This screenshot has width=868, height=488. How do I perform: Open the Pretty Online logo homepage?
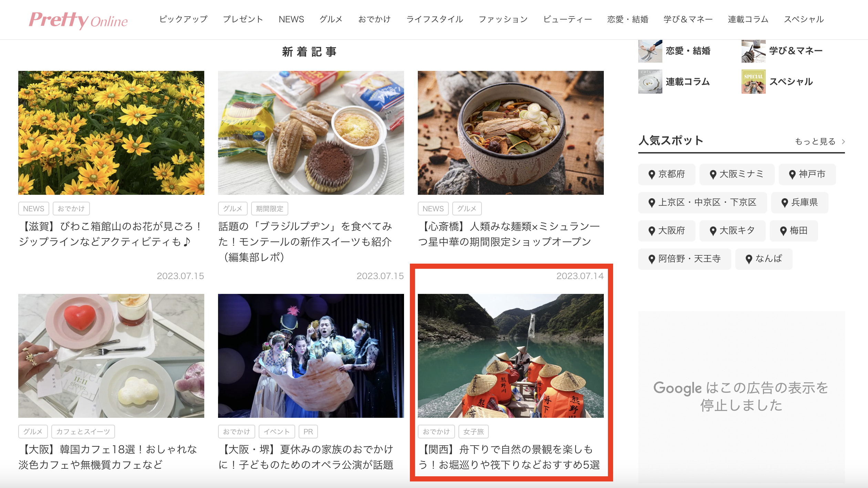[x=78, y=20]
